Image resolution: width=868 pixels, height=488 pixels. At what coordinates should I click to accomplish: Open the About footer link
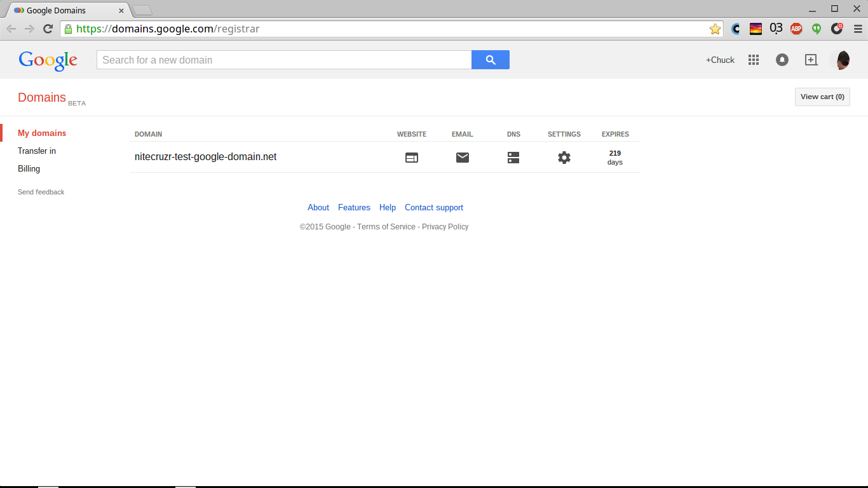pyautogui.click(x=318, y=208)
